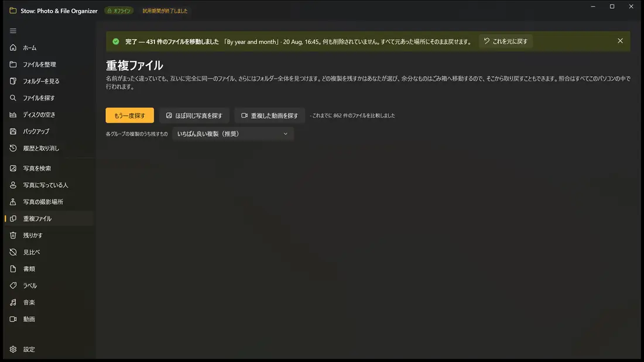Toggle the hamburger menu icon in sidebar
The height and width of the screenshot is (362, 644).
[13, 31]
